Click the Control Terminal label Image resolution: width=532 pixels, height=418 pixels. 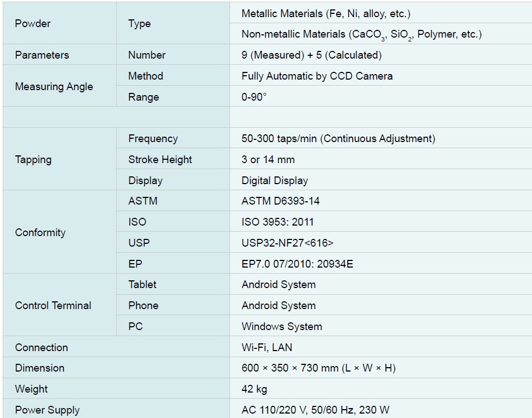pyautogui.click(x=53, y=306)
